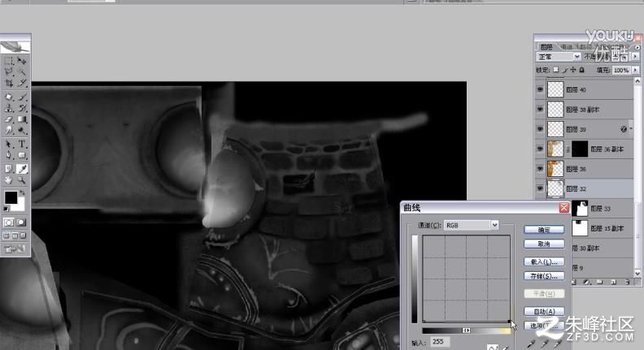Select the Eyedropper tool in toolbox
The width and height of the screenshot is (644, 350).
pos(22,169)
